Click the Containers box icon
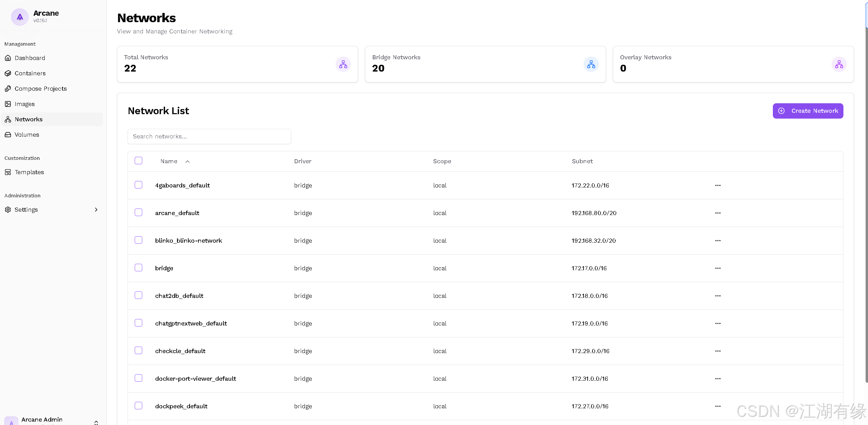This screenshot has width=868, height=425. click(8, 73)
